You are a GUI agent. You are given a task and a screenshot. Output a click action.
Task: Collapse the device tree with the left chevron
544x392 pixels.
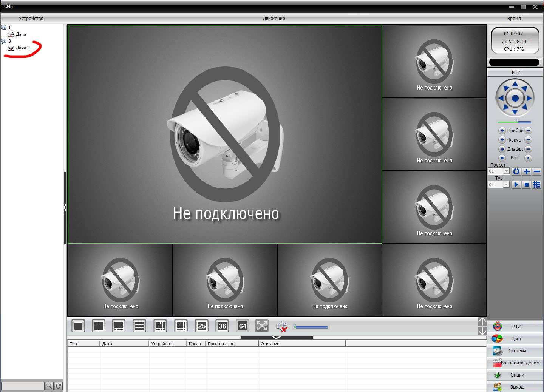65,208
